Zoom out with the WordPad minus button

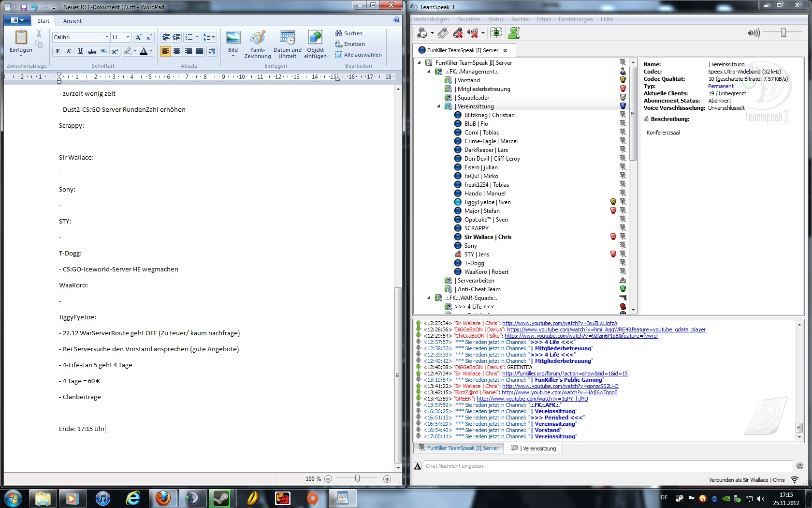tap(328, 479)
